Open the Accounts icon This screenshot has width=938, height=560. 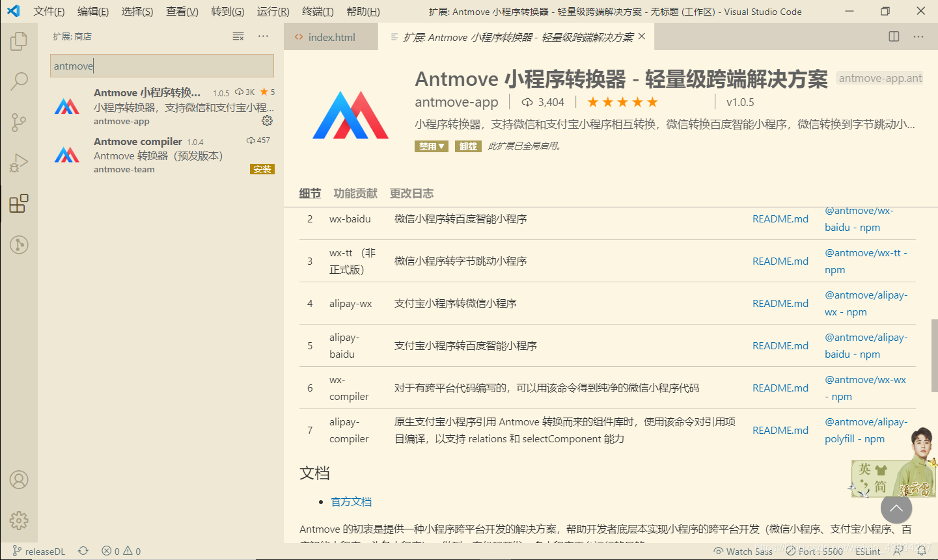[19, 480]
